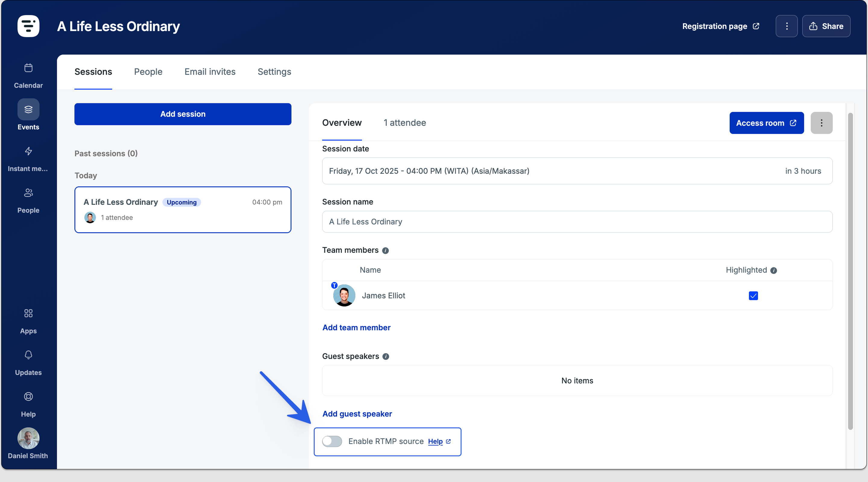Open Help from the sidebar

click(x=28, y=397)
